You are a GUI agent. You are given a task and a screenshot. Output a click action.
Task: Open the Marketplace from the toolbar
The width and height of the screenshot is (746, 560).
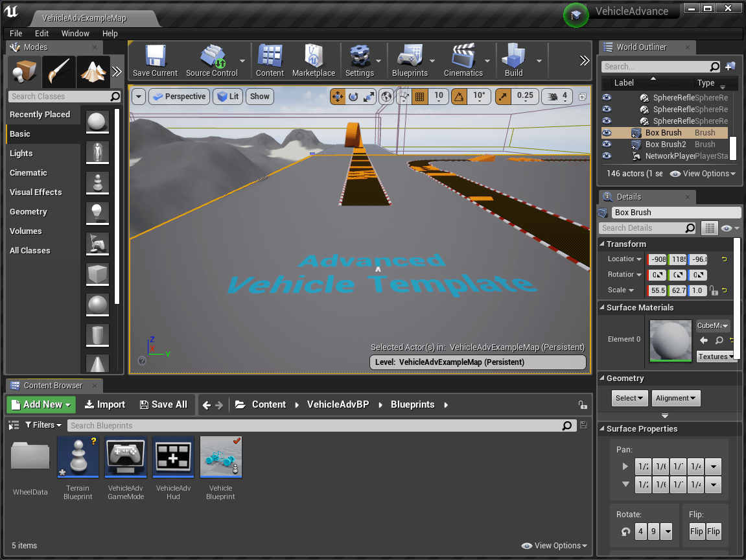[x=314, y=60]
